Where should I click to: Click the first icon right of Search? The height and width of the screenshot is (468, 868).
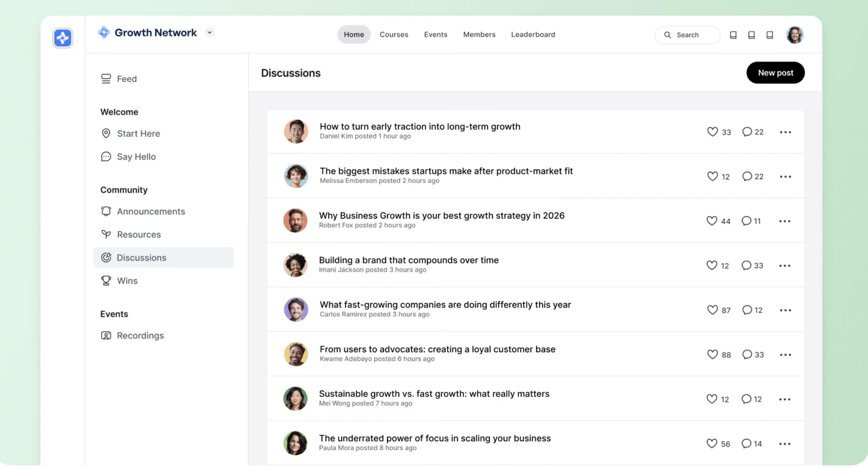733,35
